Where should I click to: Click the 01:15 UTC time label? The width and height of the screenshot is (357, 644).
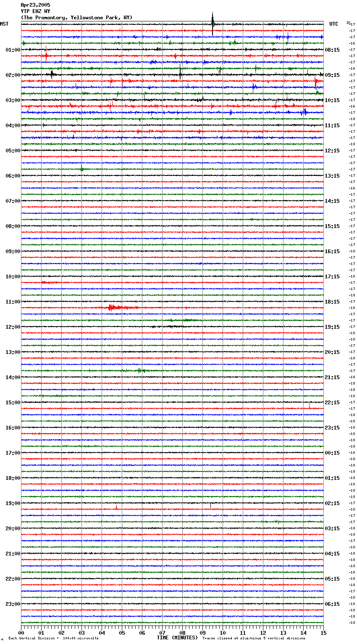[332, 478]
